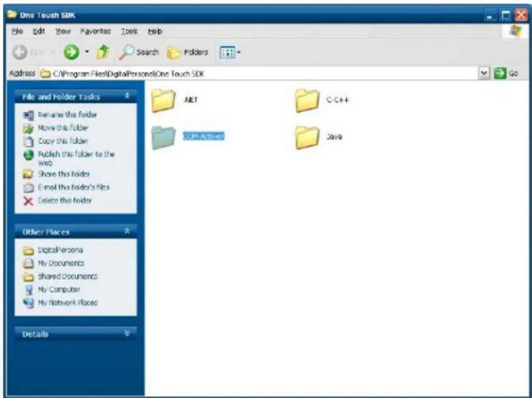The height and width of the screenshot is (398, 532).
Task: Close the One Touch SDK window
Action: click(x=521, y=16)
